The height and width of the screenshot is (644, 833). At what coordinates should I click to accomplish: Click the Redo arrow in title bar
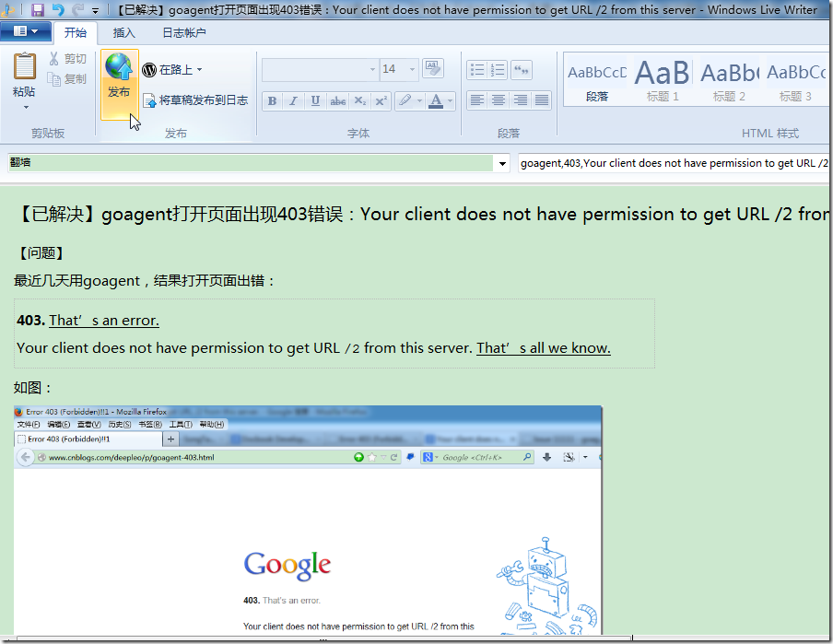click(77, 9)
